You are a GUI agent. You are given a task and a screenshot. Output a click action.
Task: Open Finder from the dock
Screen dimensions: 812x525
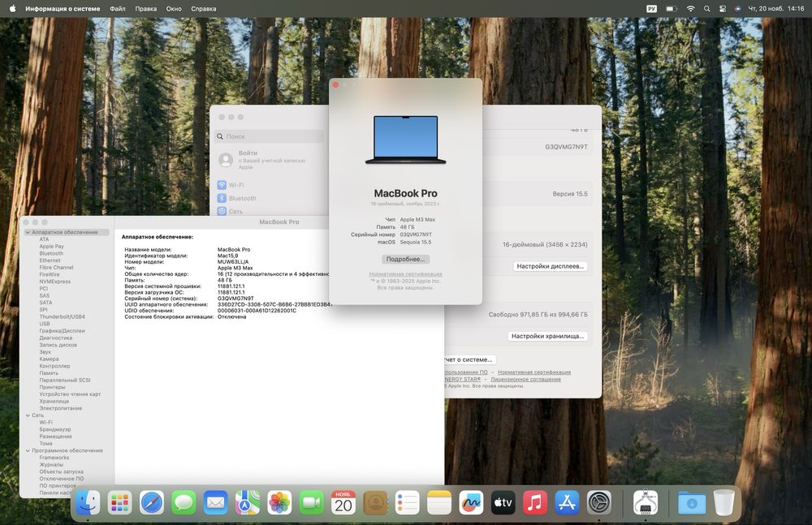click(88, 503)
